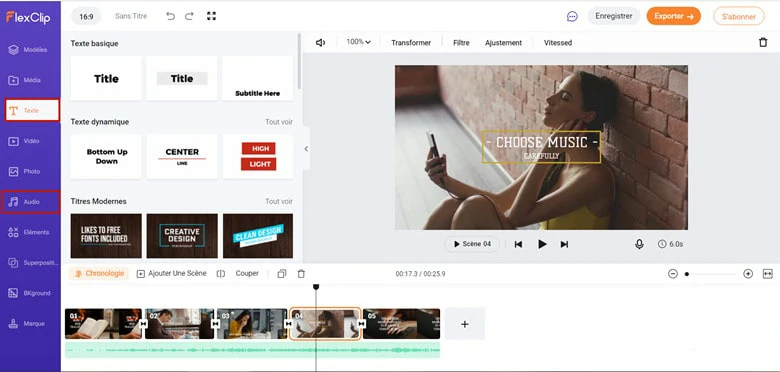Edit the Sans Titre project name
Image resolution: width=780 pixels, height=372 pixels.
coord(131,16)
